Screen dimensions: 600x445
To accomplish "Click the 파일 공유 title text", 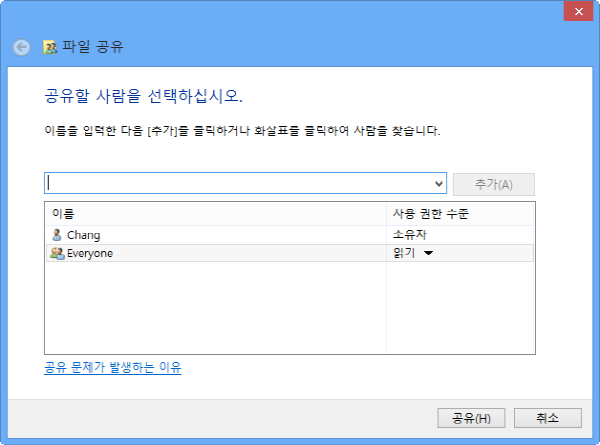I will (x=93, y=47).
